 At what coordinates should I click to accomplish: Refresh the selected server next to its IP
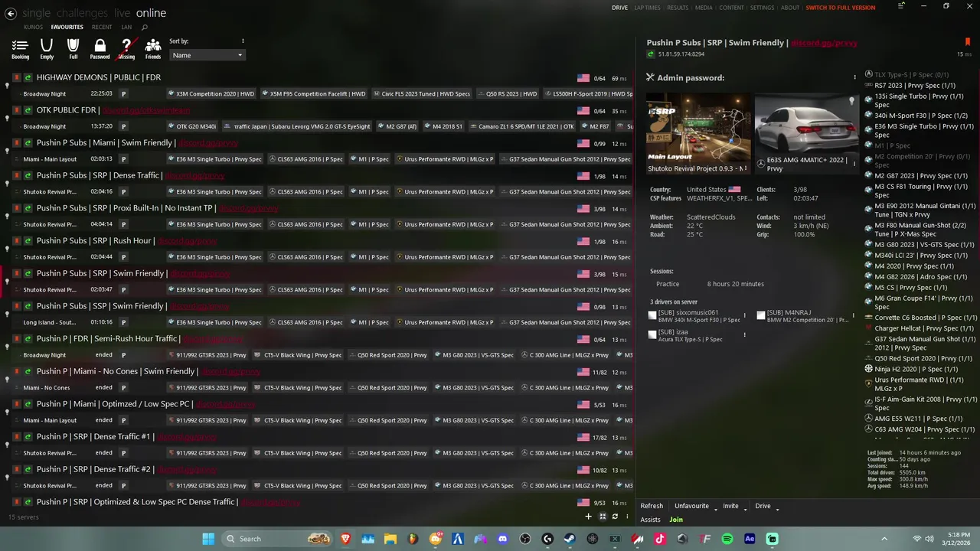click(651, 54)
